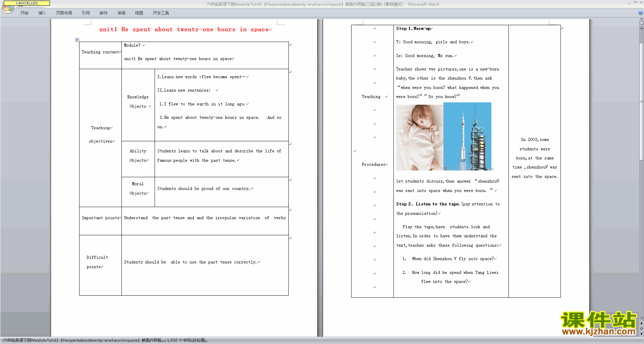Click the table move handle icon
644x344 pixels.
[x=77, y=40]
